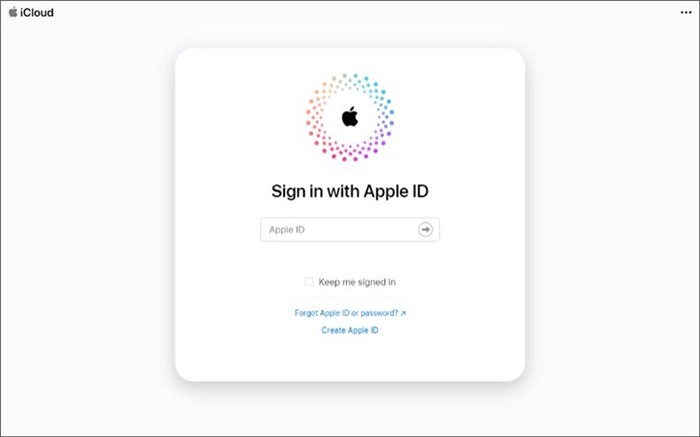Viewport: 700px width, 437px height.
Task: Click the iCloud wordmark in the header
Action: 37,12
